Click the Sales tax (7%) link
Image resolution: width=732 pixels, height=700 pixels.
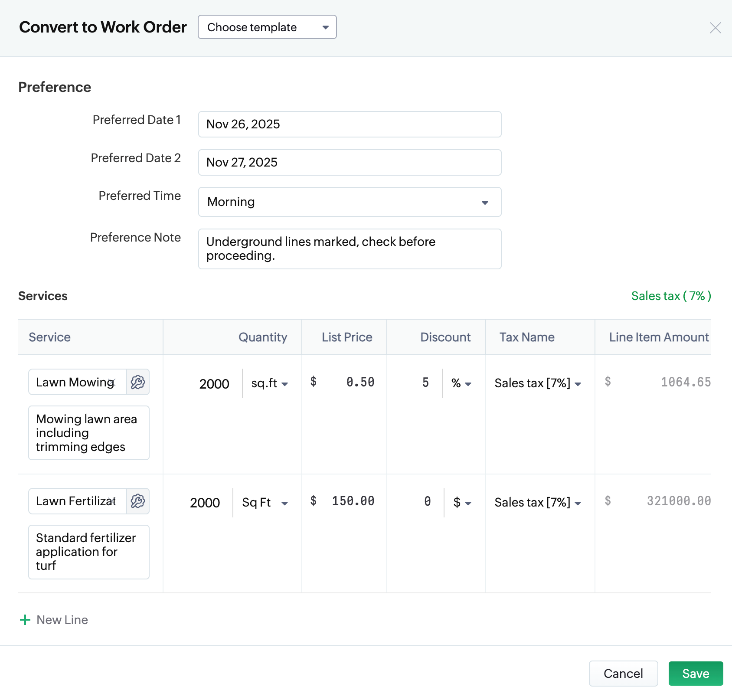pos(671,296)
